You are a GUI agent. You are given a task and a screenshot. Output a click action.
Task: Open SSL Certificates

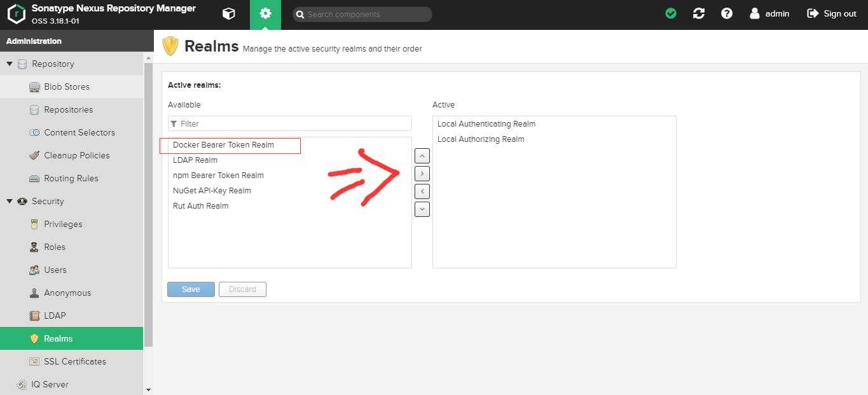tap(75, 361)
